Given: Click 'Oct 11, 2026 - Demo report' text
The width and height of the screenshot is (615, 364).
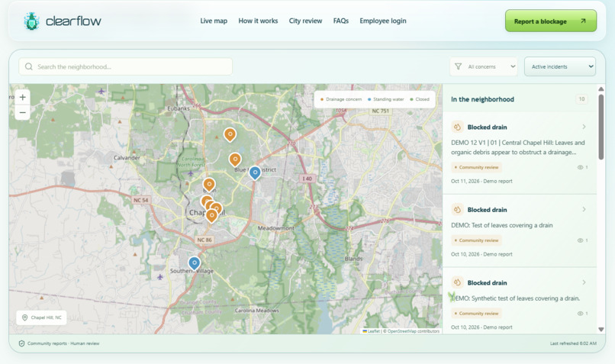Looking at the screenshot, I should [481, 181].
